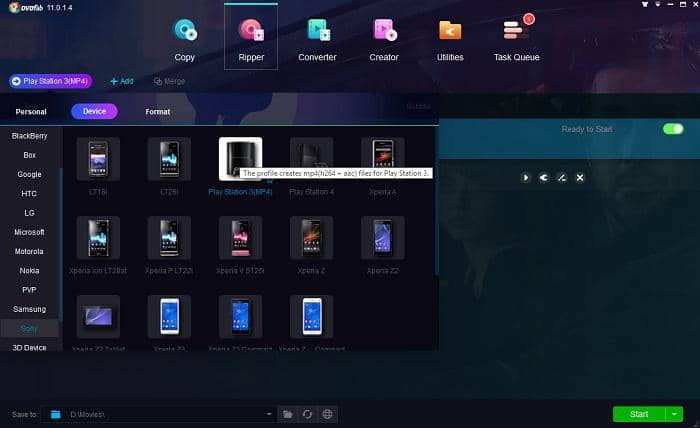The width and height of the screenshot is (700, 428).
Task: Select Sony in the brand list
Action: pos(29,328)
